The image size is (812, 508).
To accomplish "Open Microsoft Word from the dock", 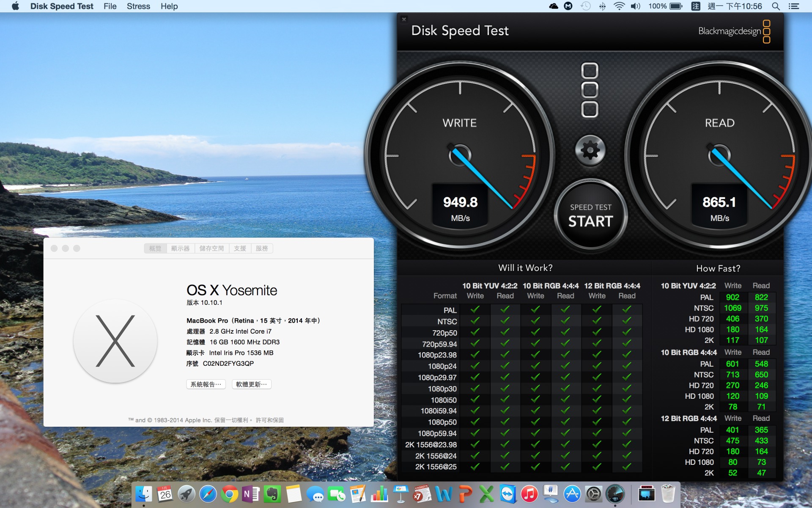I will click(x=444, y=494).
